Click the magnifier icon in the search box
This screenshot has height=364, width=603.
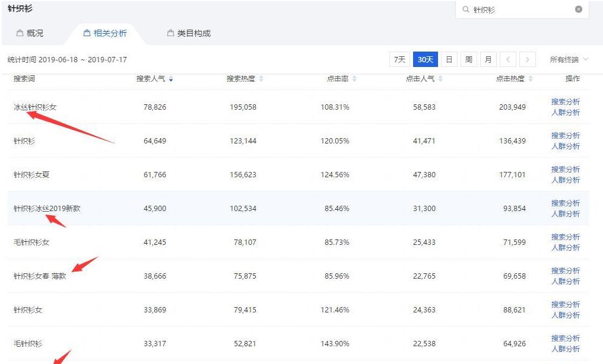pyautogui.click(x=466, y=9)
